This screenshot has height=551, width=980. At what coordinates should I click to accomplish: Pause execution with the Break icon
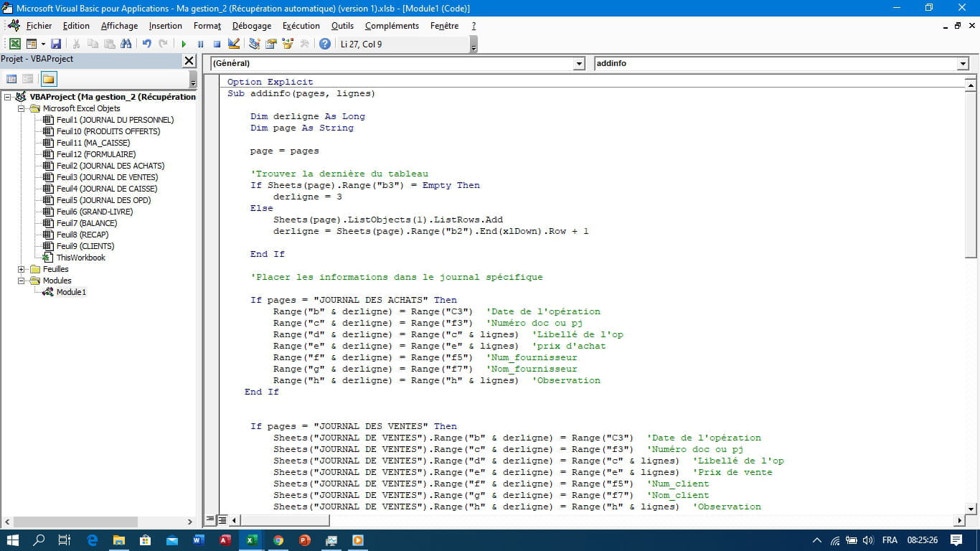pos(200,44)
